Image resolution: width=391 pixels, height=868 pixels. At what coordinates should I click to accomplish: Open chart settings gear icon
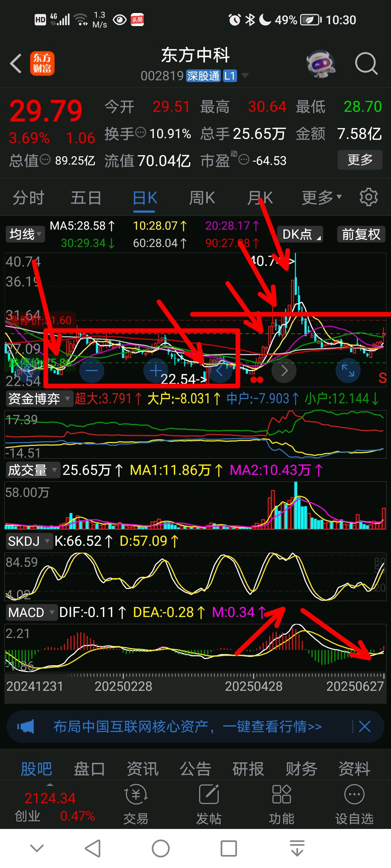click(369, 197)
